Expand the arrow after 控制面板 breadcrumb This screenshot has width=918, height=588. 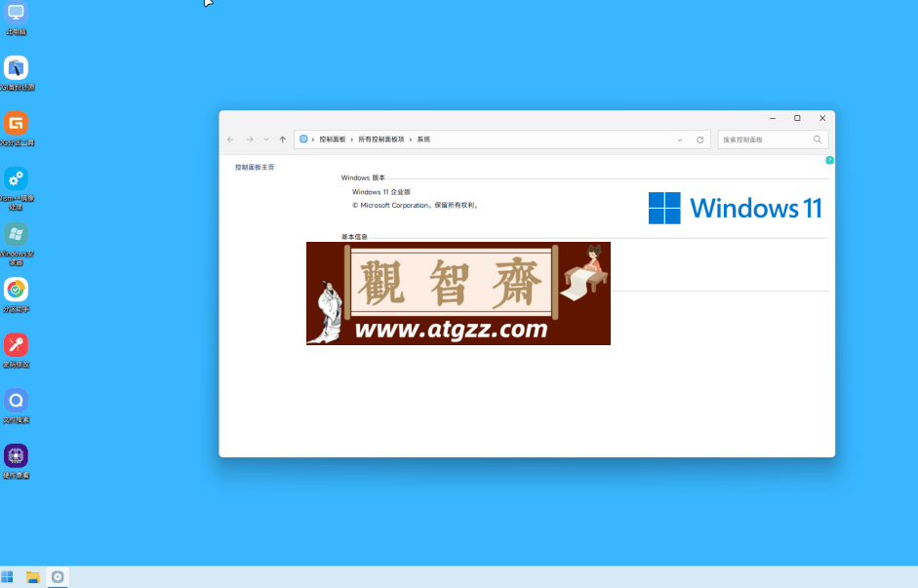352,139
